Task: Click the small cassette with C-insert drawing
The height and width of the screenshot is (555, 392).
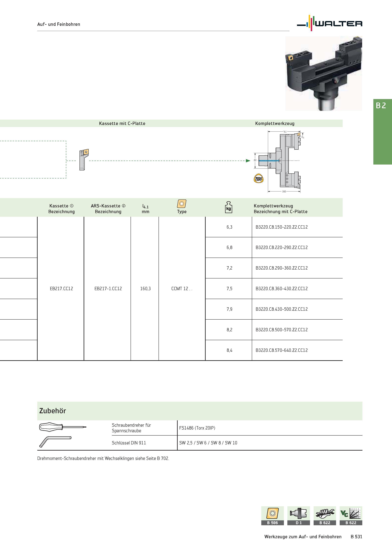Action: pyautogui.click(x=84, y=160)
